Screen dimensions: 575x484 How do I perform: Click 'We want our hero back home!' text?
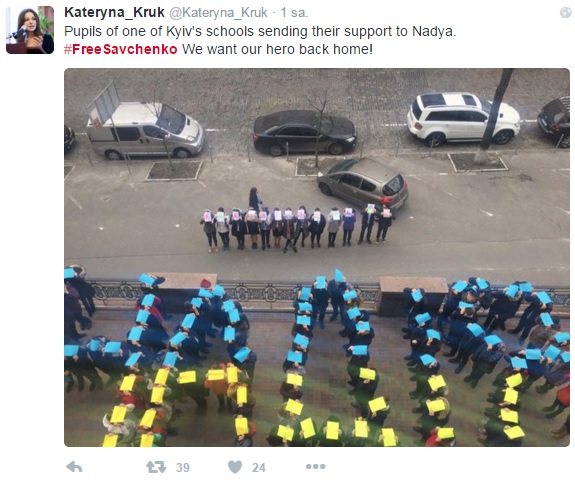(x=277, y=49)
